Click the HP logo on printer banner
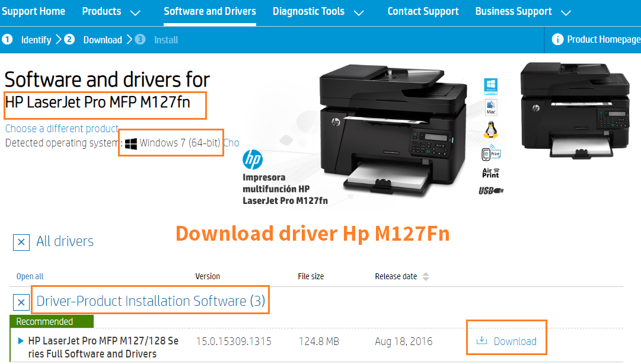 click(253, 159)
